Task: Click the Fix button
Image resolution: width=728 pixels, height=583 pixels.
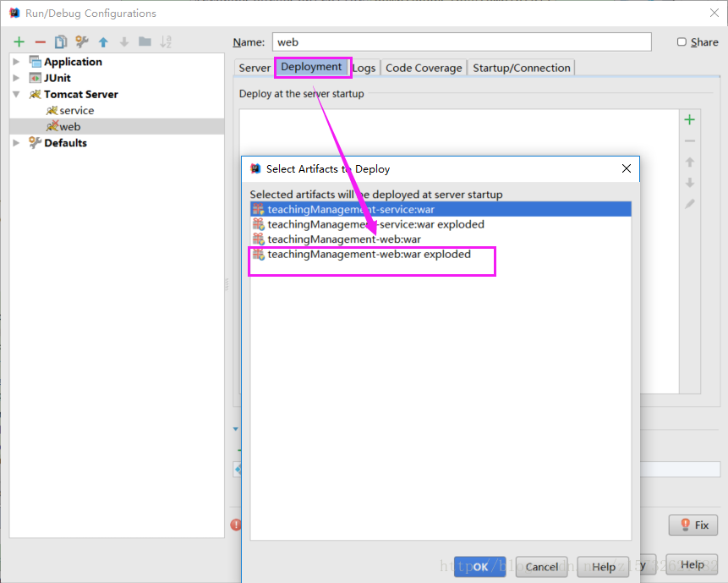Action: pos(693,525)
